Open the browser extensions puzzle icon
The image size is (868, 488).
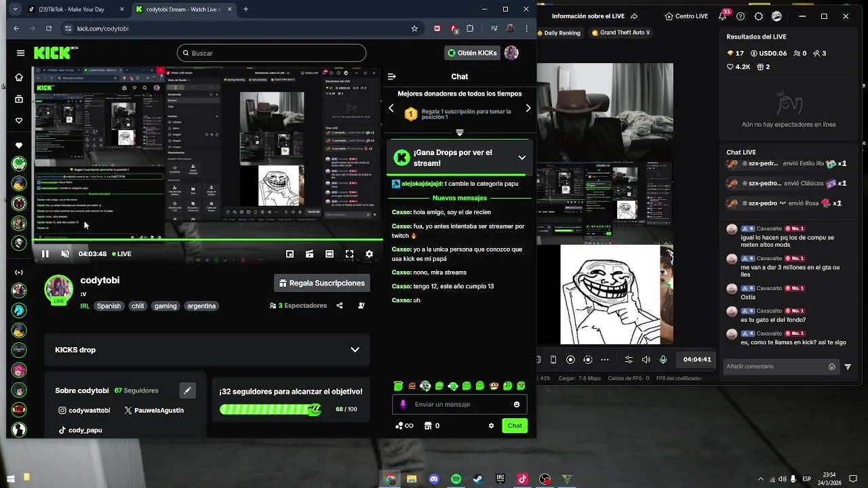tap(470, 28)
